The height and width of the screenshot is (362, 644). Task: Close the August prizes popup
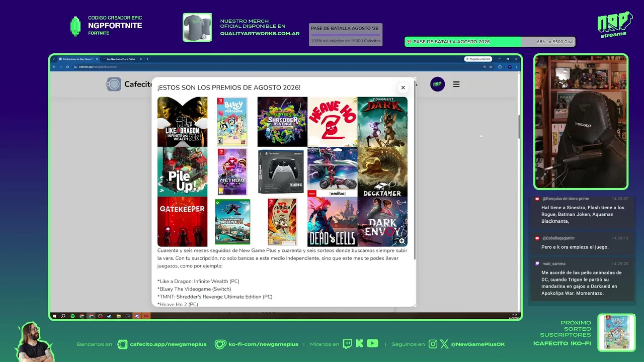coord(403,87)
